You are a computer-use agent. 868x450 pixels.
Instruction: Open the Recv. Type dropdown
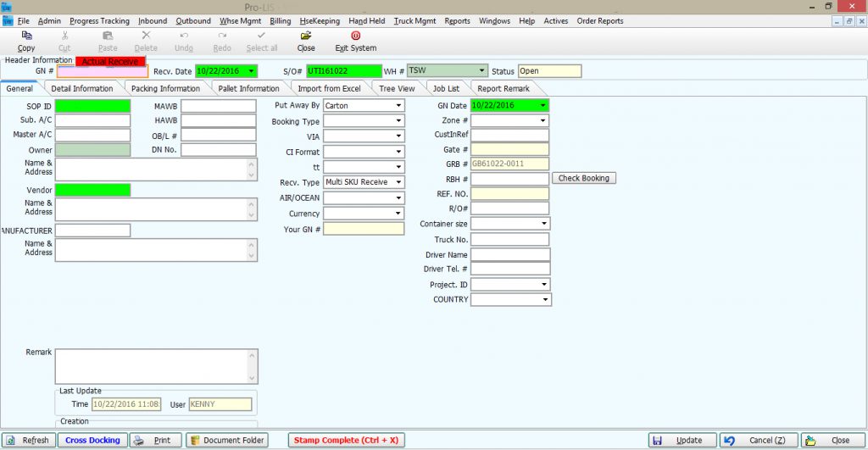(x=398, y=182)
